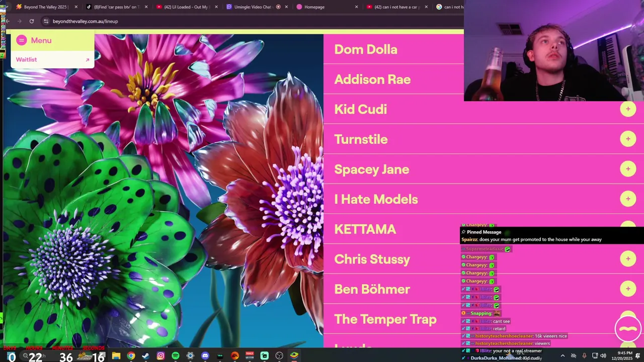Focus the beyondthevalley.com.au/lineup address bar
Screen dimensions: 644x362
(x=252, y=21)
